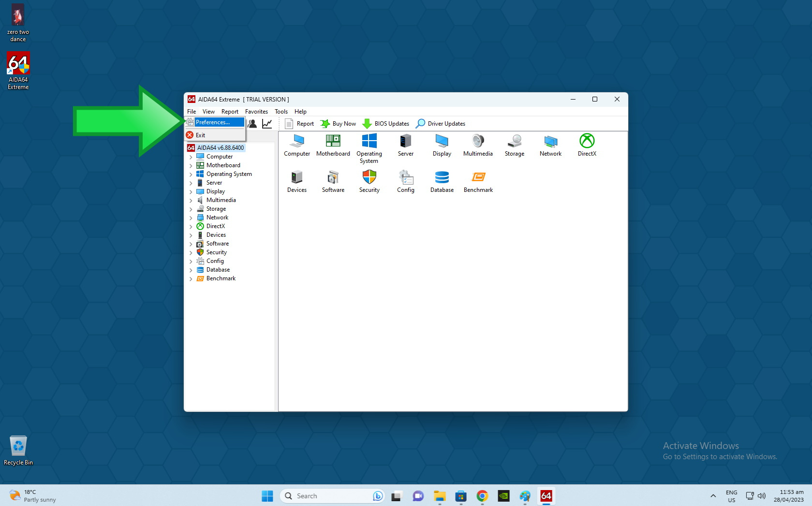Click the graph chart toolbar icon
The width and height of the screenshot is (812, 506).
(267, 124)
